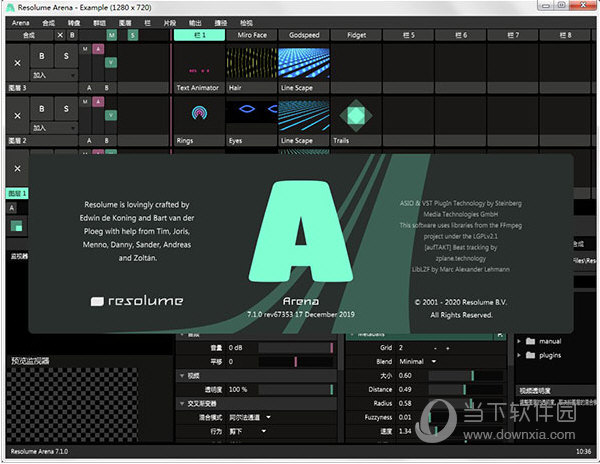Trigger the Trails clip
This screenshot has height=464, width=600.
356,116
